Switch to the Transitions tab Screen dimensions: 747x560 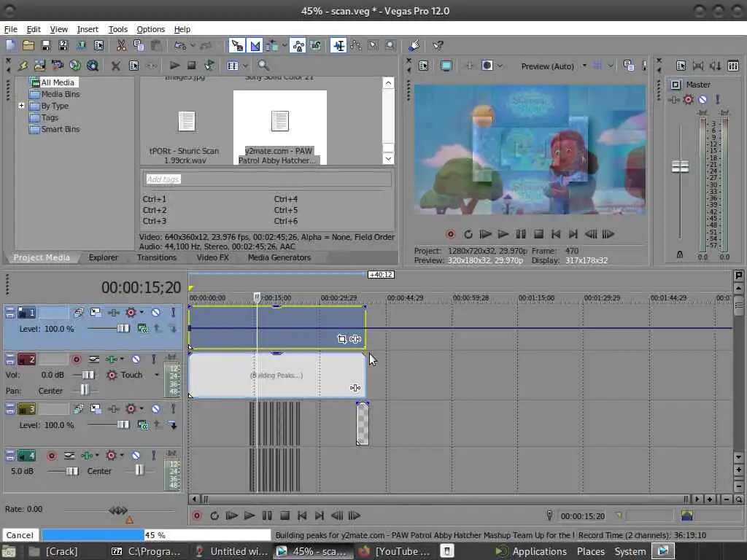(156, 257)
